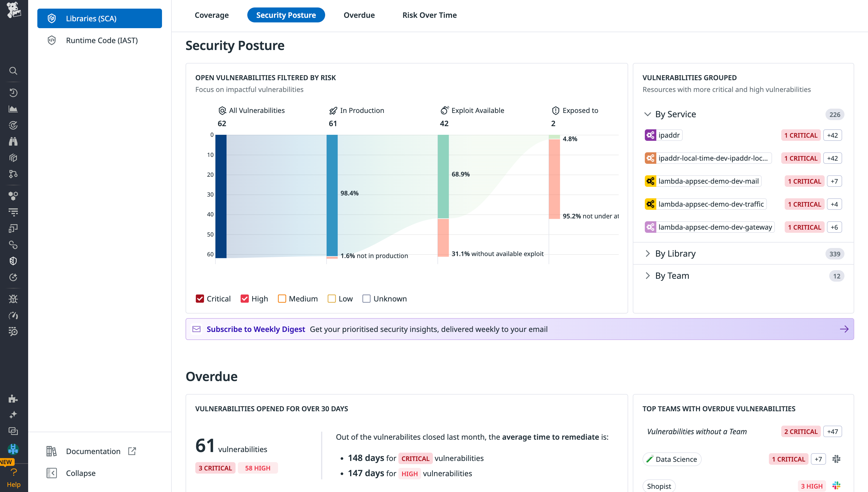Click Subscribe to Weekly Digest
868x492 pixels.
256,329
